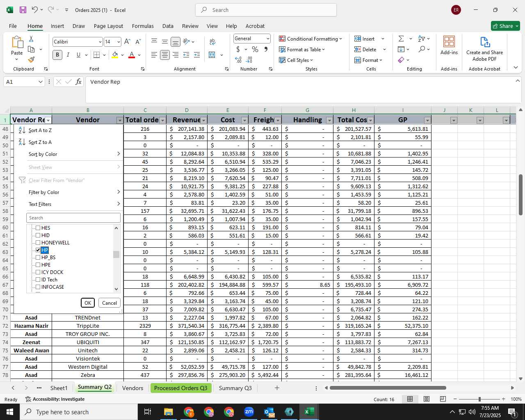Open Outlook from the taskbar
Viewport: 525px width, 420px height.
[x=269, y=412]
